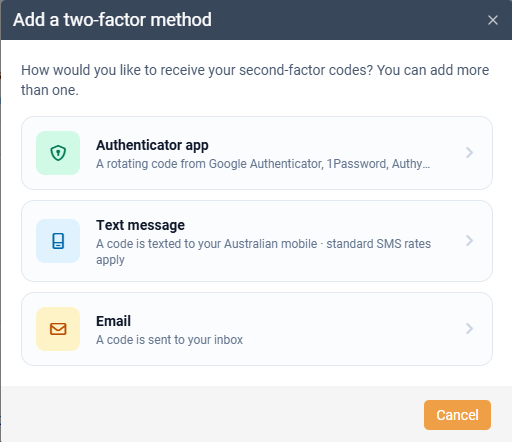Open the Authenticator app option via its chevron

pos(469,153)
